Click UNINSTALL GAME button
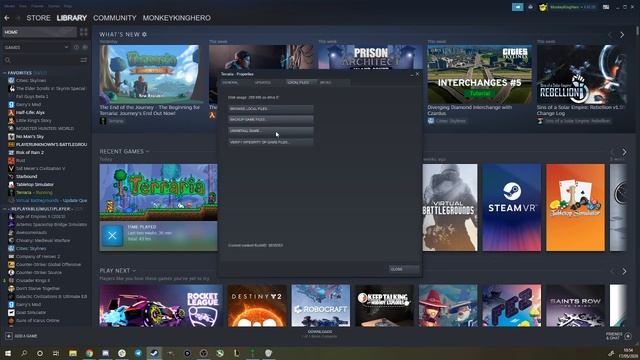 (271, 131)
